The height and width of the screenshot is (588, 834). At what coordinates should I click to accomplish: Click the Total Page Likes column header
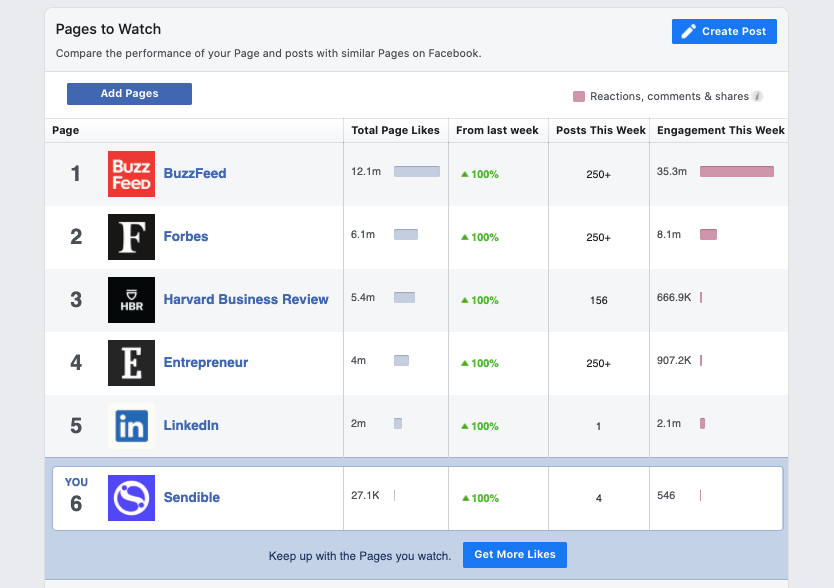pos(397,130)
